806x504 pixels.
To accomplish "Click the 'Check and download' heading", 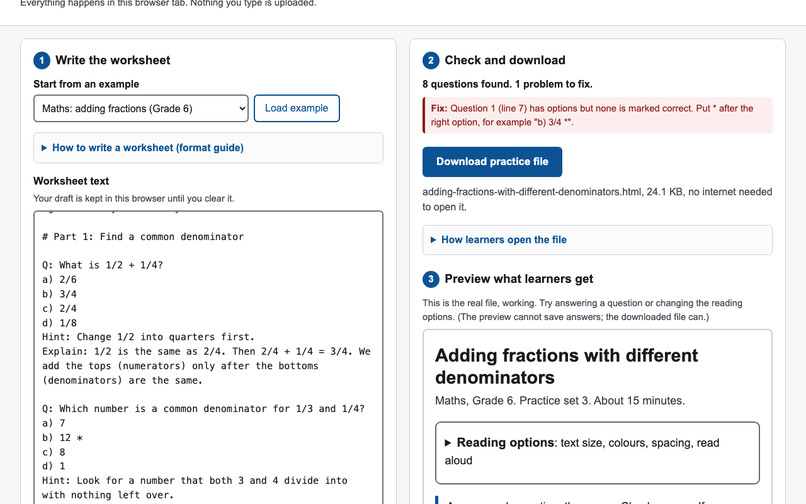I will (x=505, y=60).
